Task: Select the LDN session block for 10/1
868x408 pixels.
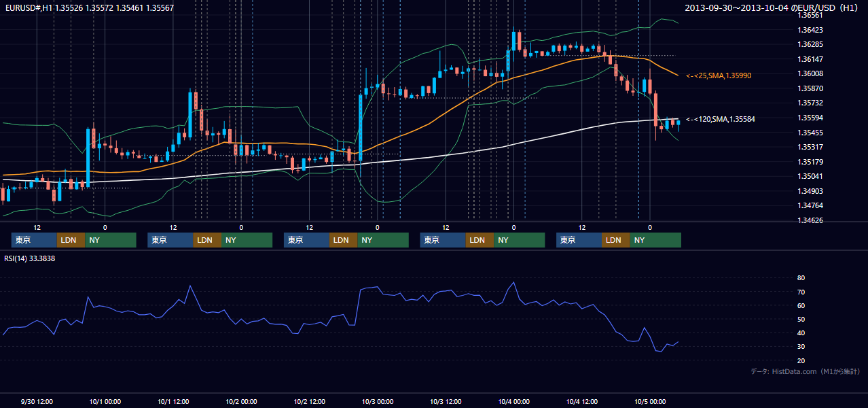Action: [207, 240]
